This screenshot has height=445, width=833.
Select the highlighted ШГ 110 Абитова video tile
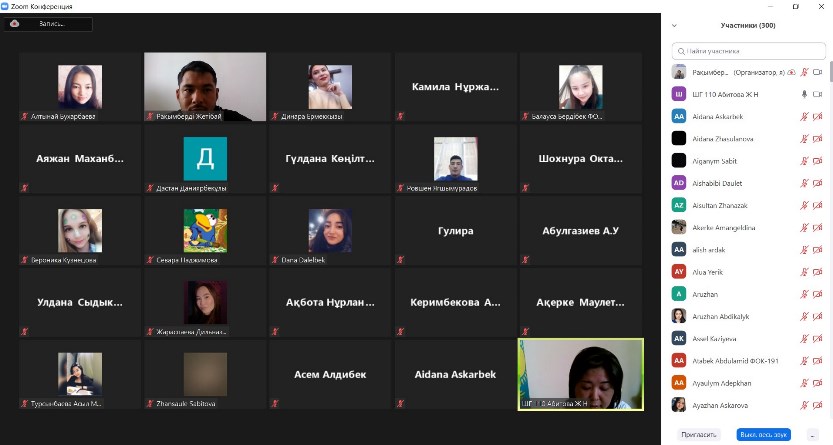click(x=581, y=374)
